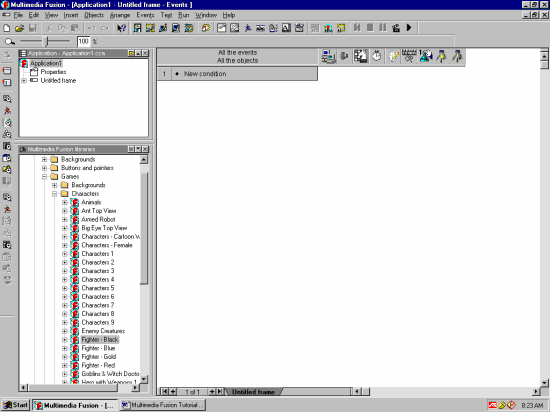This screenshot has width=551, height=413.
Task: Click the Open file folder icon
Action: tap(20, 28)
